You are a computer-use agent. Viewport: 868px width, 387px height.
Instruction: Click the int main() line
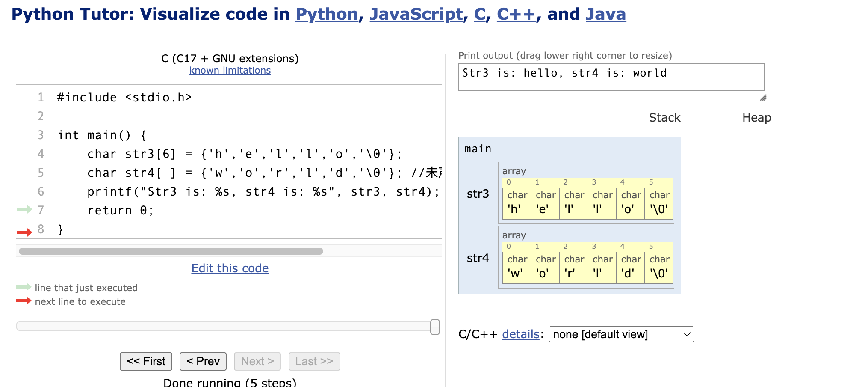[x=102, y=135]
